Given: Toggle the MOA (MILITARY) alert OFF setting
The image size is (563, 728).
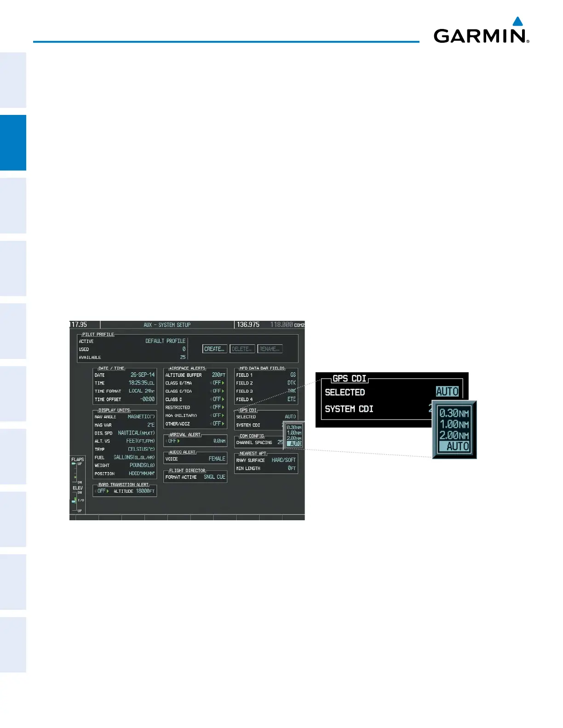Looking at the screenshot, I should [218, 415].
